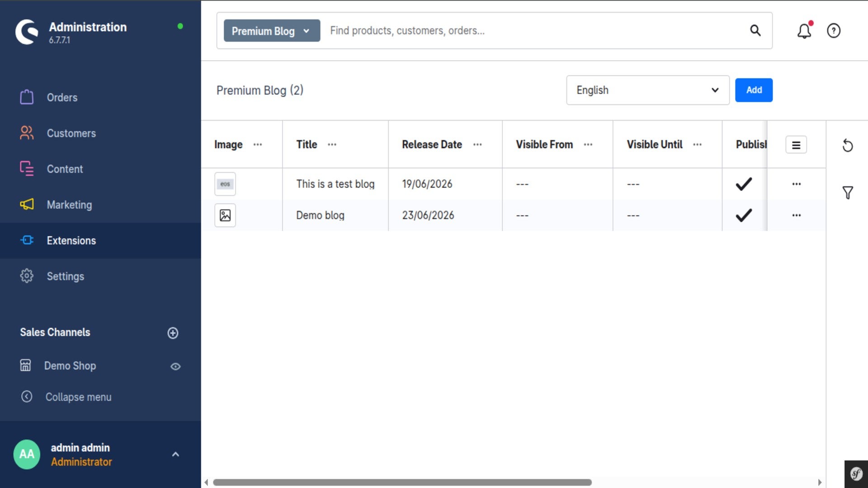Open Title column options menu
Image resolution: width=868 pixels, height=488 pixels.
(332, 145)
